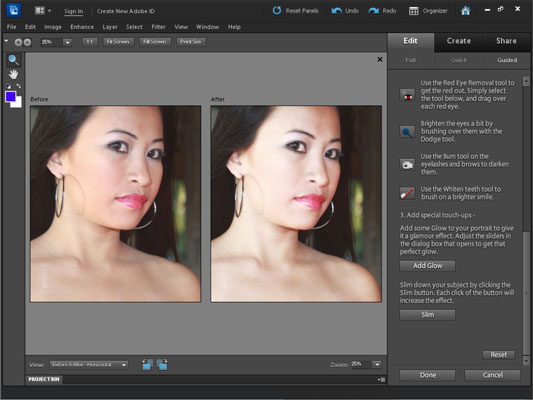533x400 pixels.
Task: Select the Full edit mode
Action: (411, 60)
